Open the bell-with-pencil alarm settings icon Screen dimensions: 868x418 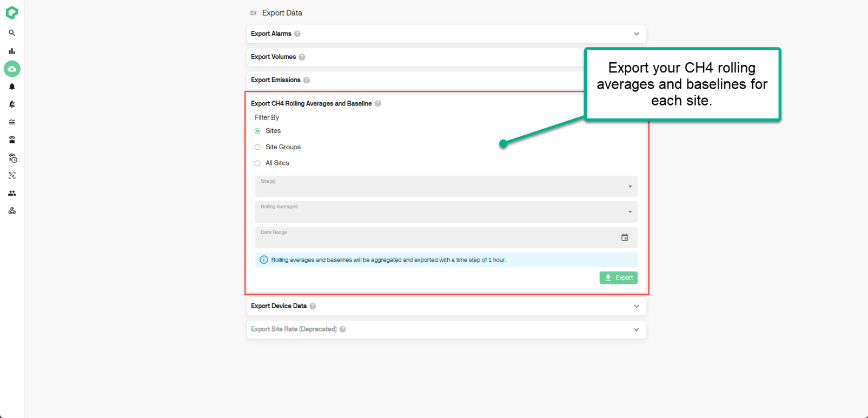12,104
